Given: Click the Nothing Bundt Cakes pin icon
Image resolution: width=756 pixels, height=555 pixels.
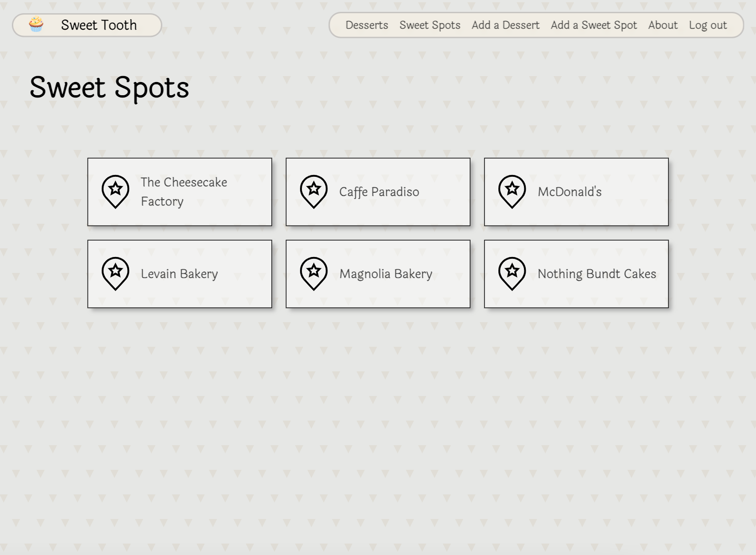Looking at the screenshot, I should tap(512, 274).
